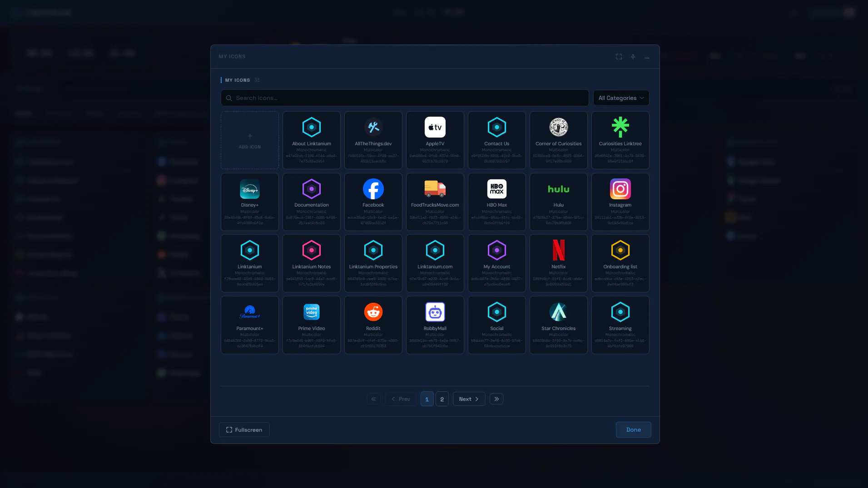Select page 1 in pagination
This screenshot has width=868, height=488.
coord(427,399)
